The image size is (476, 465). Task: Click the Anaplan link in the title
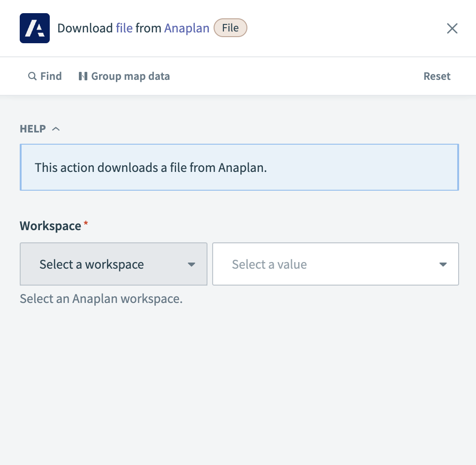[187, 28]
